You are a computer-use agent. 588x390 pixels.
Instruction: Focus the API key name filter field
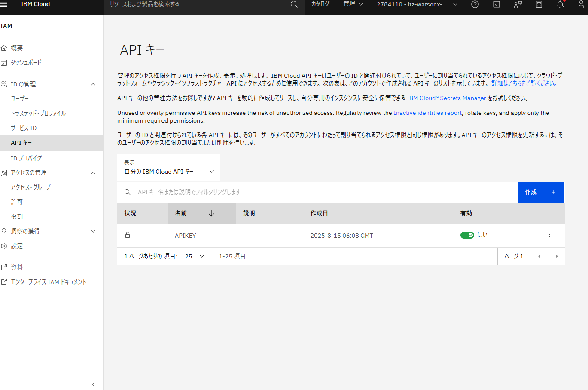coord(318,192)
